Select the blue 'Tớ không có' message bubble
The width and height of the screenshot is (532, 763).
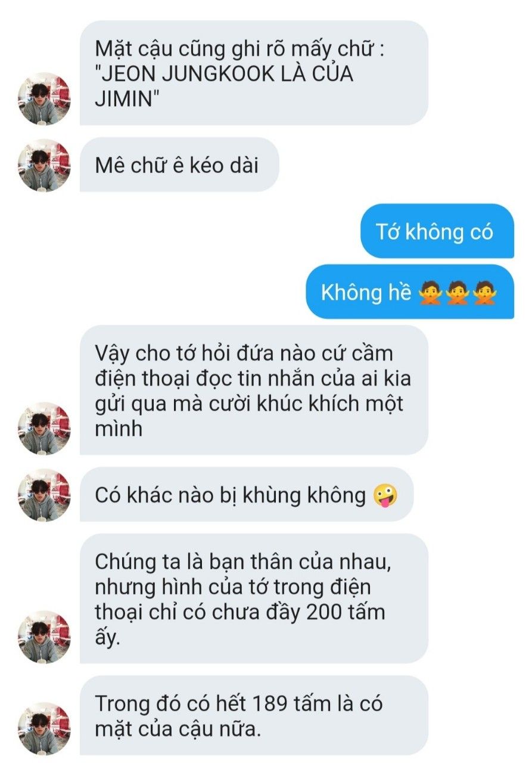(x=437, y=231)
